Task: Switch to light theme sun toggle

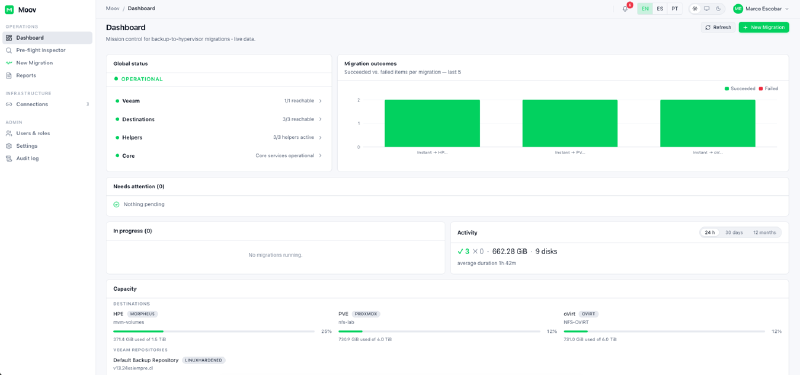Action: click(x=695, y=9)
